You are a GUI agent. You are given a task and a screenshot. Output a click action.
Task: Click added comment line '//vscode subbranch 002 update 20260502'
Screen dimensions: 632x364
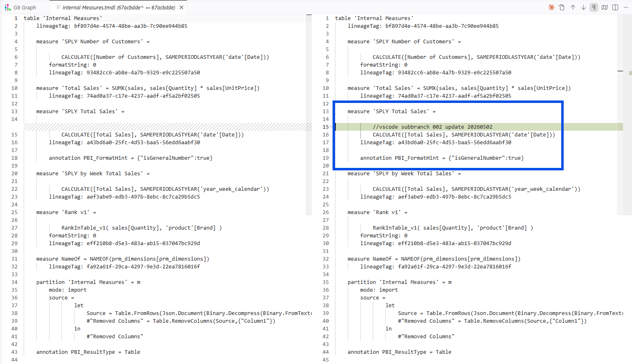(432, 127)
